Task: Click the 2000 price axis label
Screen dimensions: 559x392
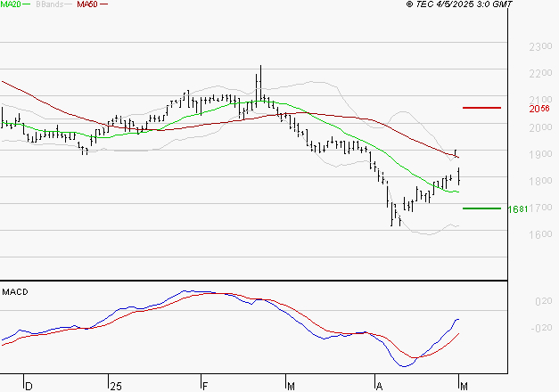Action: pos(540,127)
